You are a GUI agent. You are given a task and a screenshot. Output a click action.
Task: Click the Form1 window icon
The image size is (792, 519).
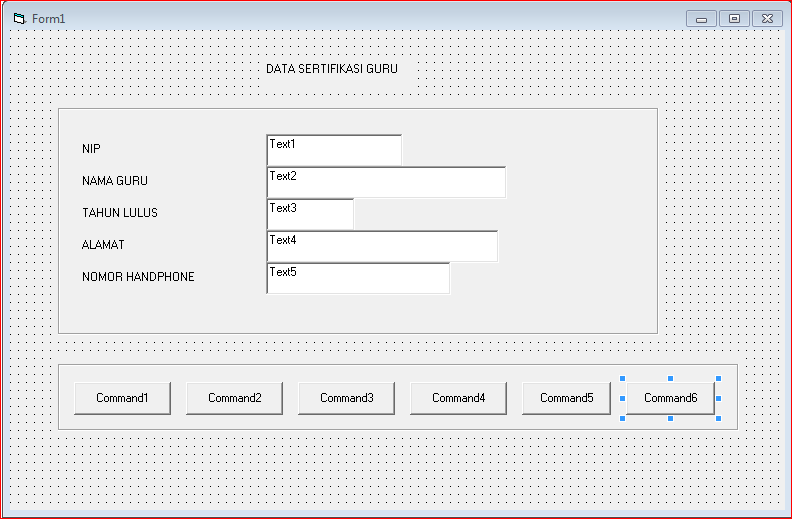19,19
